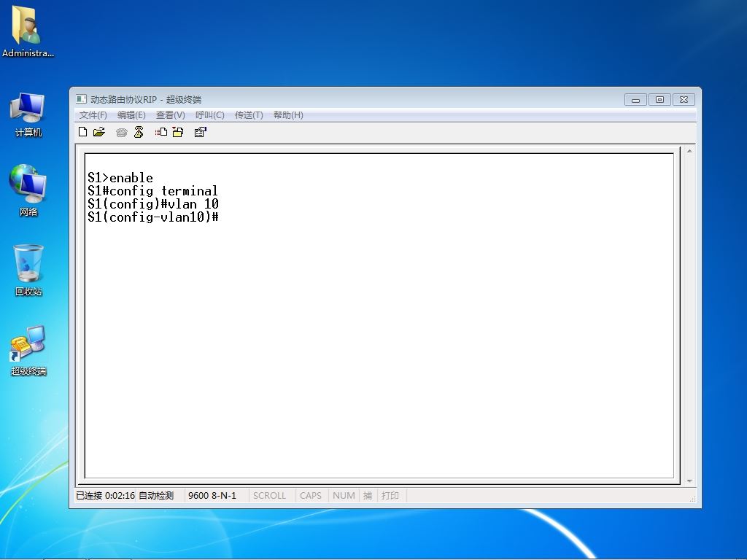Click the NUM status indicator
This screenshot has height=560, width=747.
pos(344,495)
